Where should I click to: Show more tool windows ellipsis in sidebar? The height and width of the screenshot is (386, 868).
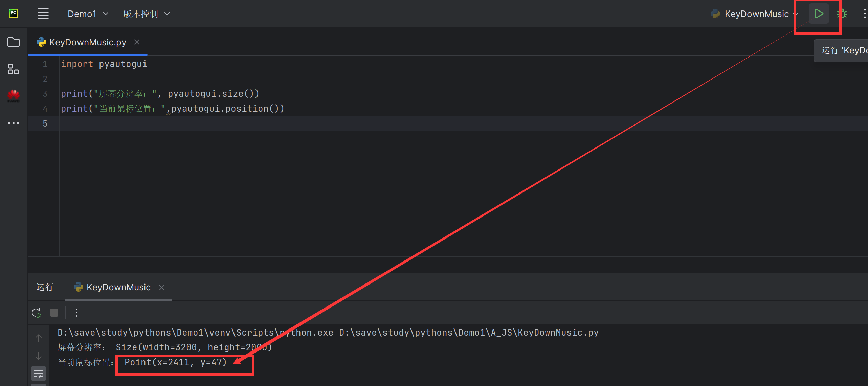[14, 123]
